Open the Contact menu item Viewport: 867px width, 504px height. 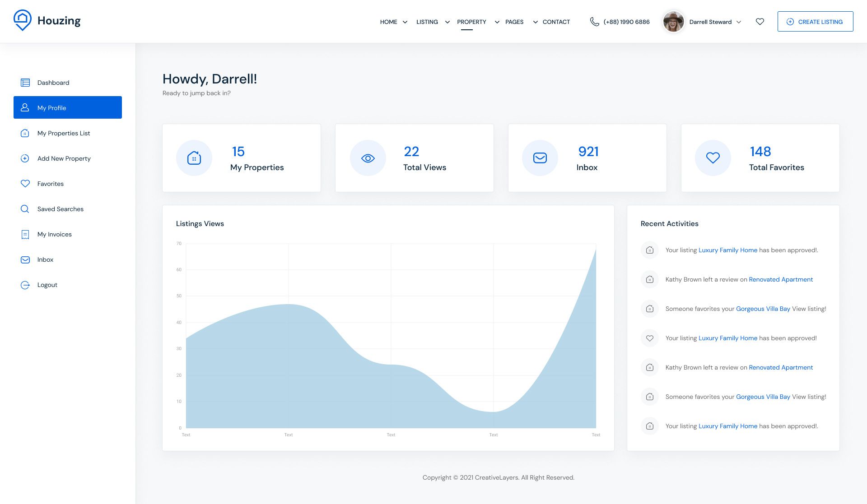tap(556, 22)
